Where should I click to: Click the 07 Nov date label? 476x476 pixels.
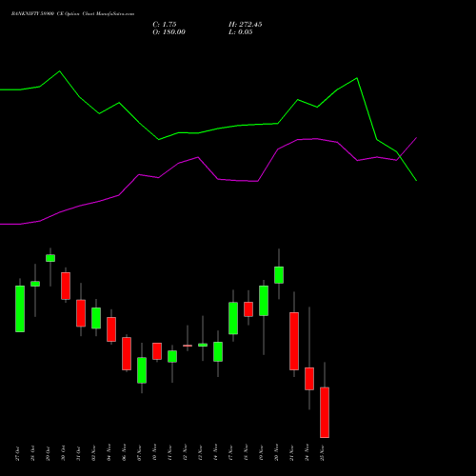139,453
